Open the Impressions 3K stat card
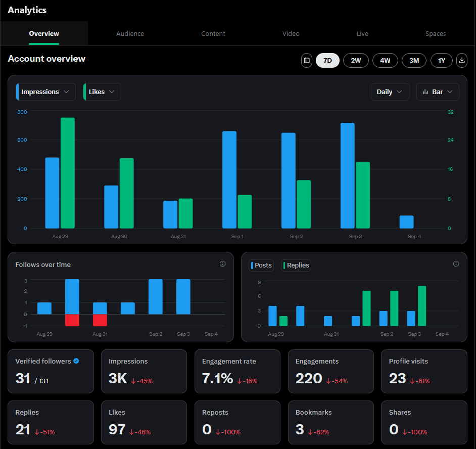 [144, 371]
